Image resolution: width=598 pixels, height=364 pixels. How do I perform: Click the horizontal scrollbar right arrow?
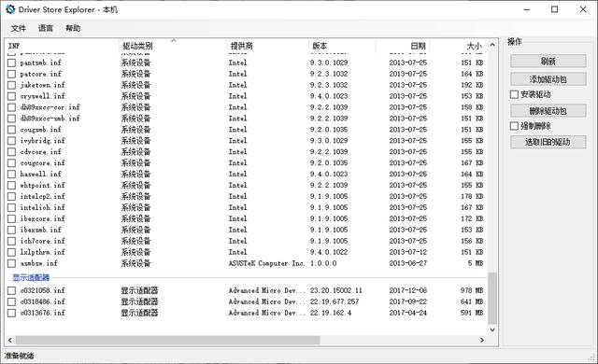tap(482, 340)
